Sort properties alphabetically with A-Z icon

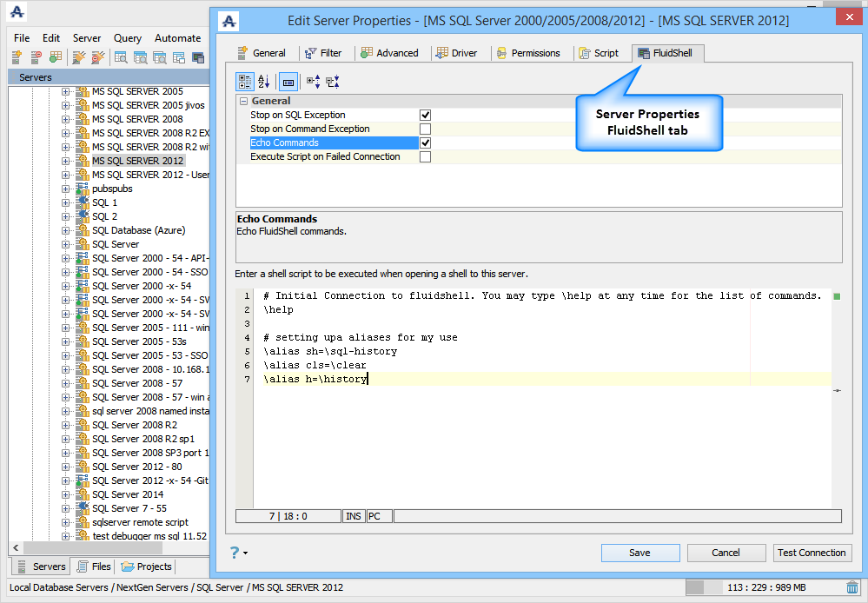pos(264,82)
